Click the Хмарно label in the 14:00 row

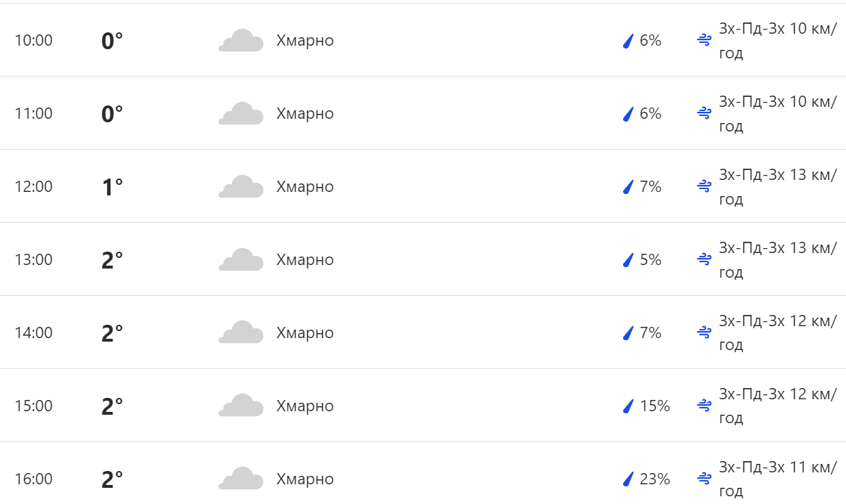point(305,332)
